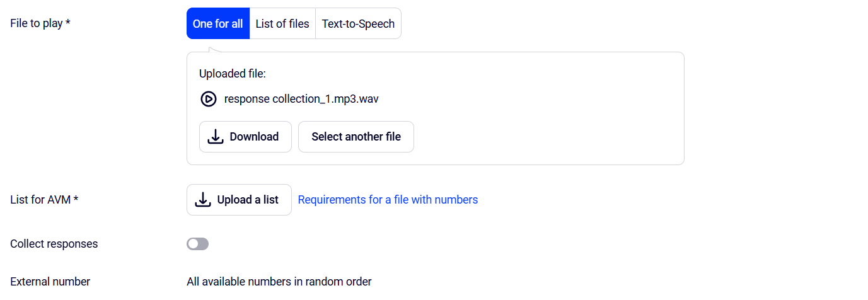Click All available numbers in random order text

coord(279,282)
